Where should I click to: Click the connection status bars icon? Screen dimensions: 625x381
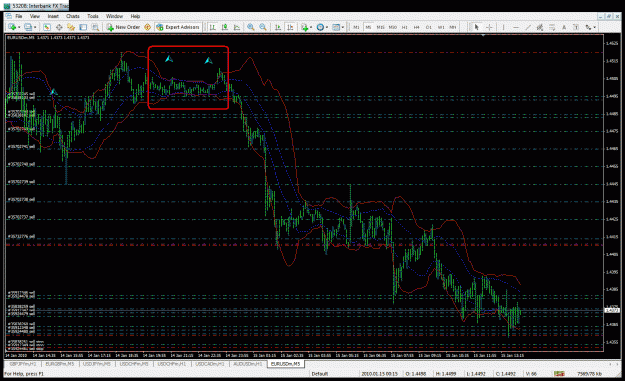tap(559, 373)
